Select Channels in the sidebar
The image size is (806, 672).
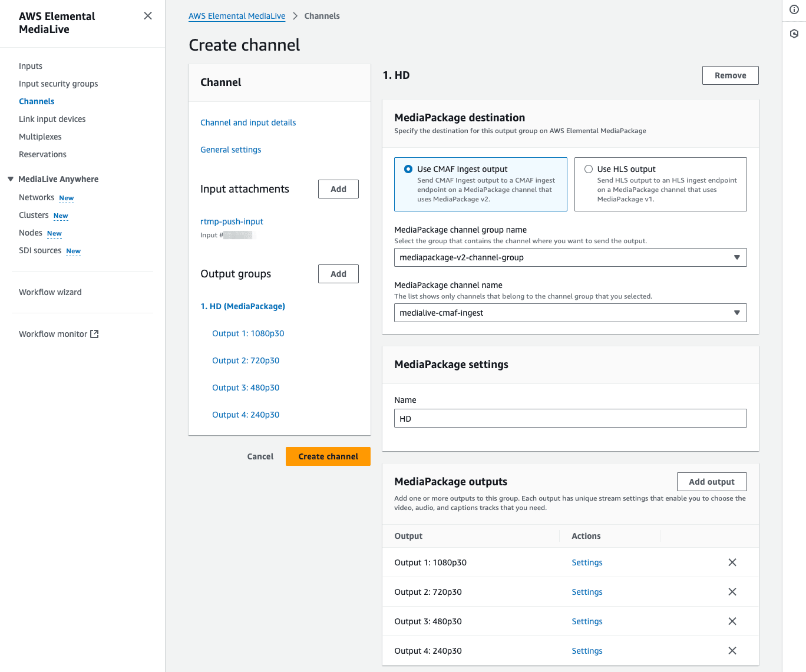37,101
